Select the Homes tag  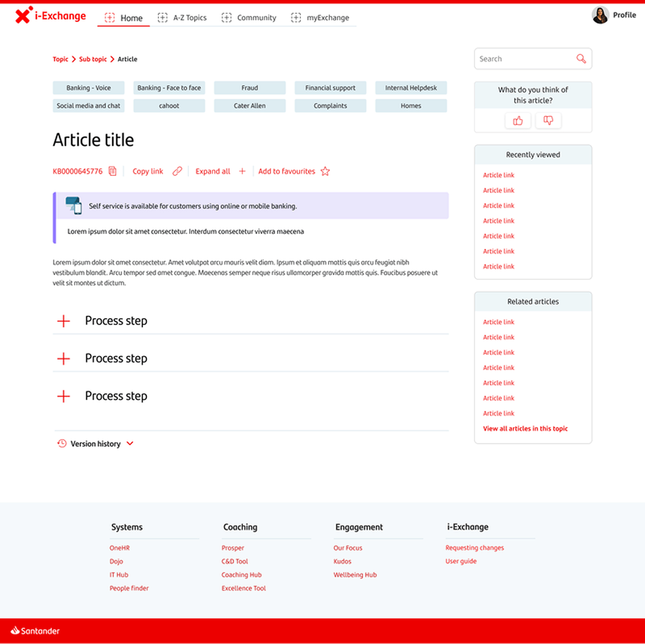pos(411,106)
